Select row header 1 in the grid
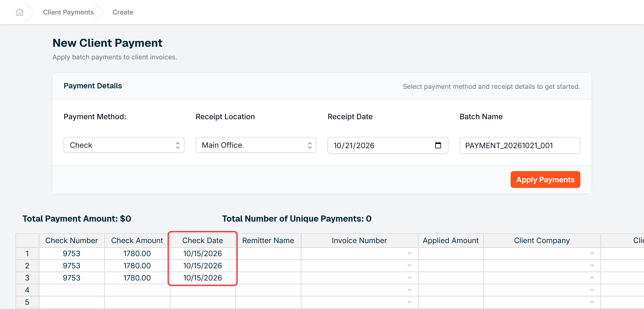The height and width of the screenshot is (309, 644). [x=27, y=254]
